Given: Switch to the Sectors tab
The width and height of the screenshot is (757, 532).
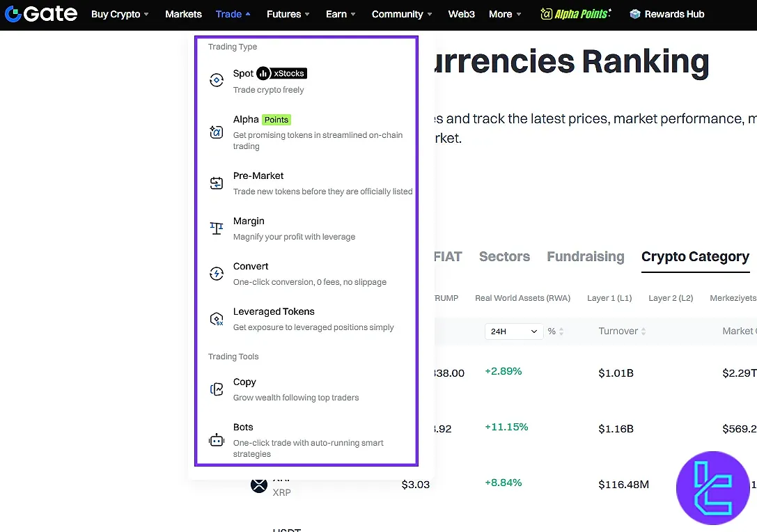Looking at the screenshot, I should tap(504, 257).
